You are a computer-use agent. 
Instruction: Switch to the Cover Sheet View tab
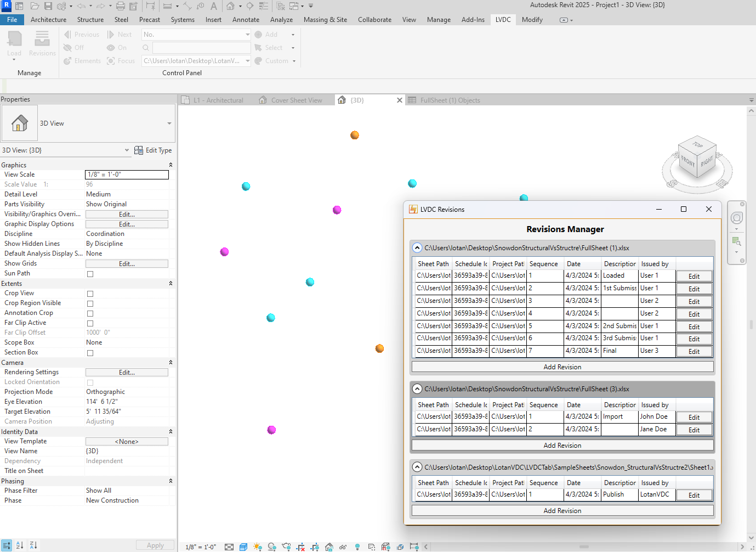pyautogui.click(x=297, y=100)
